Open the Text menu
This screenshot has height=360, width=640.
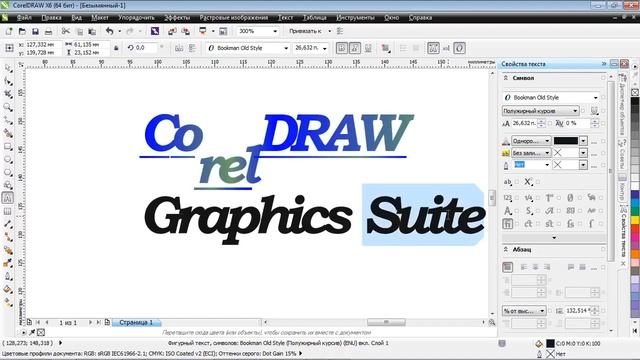pyautogui.click(x=285, y=18)
